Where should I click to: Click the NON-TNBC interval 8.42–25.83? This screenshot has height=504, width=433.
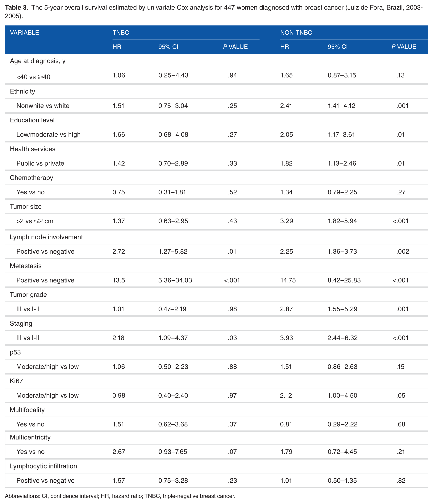[x=344, y=280]
